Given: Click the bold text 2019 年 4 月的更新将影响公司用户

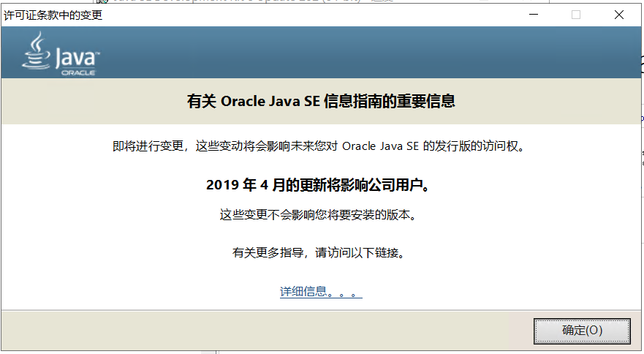Looking at the screenshot, I should tap(317, 185).
